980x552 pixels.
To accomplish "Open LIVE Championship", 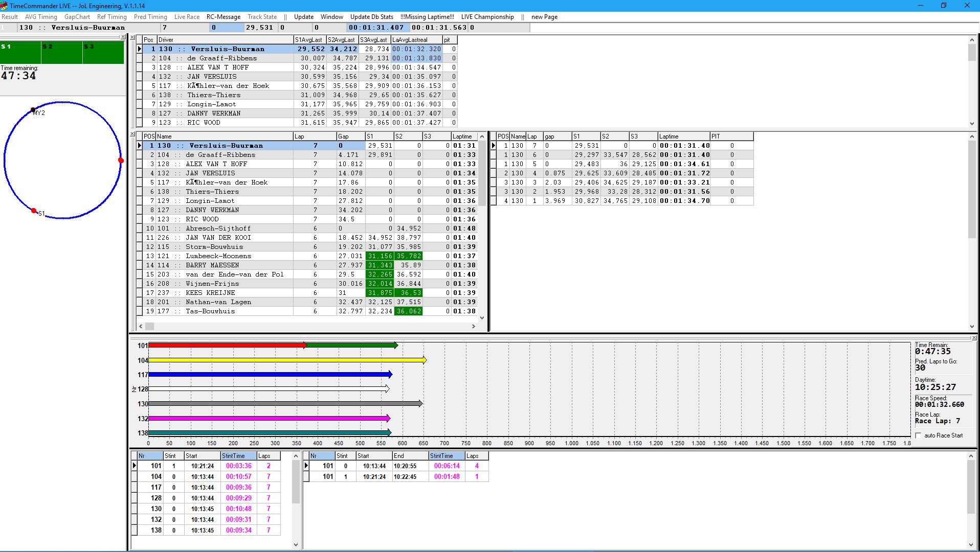I will tap(487, 17).
